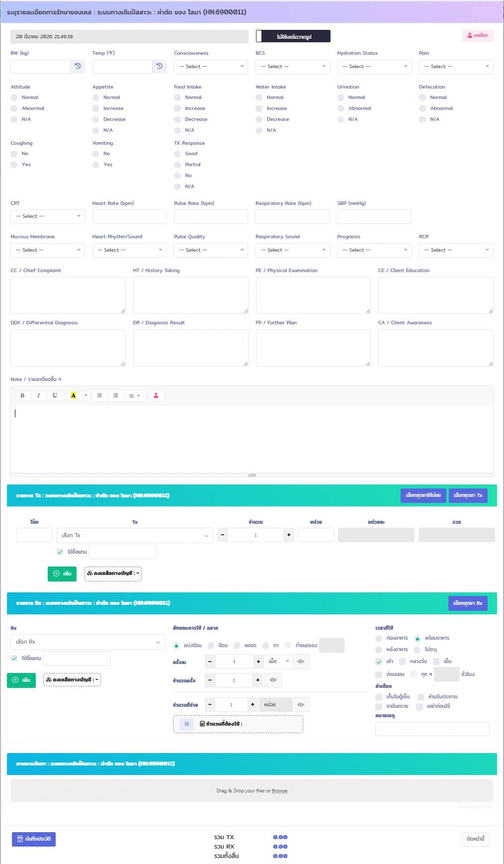The image size is (504, 864).
Task: Open the เลือก Tx dropdown
Action: [x=135, y=536]
